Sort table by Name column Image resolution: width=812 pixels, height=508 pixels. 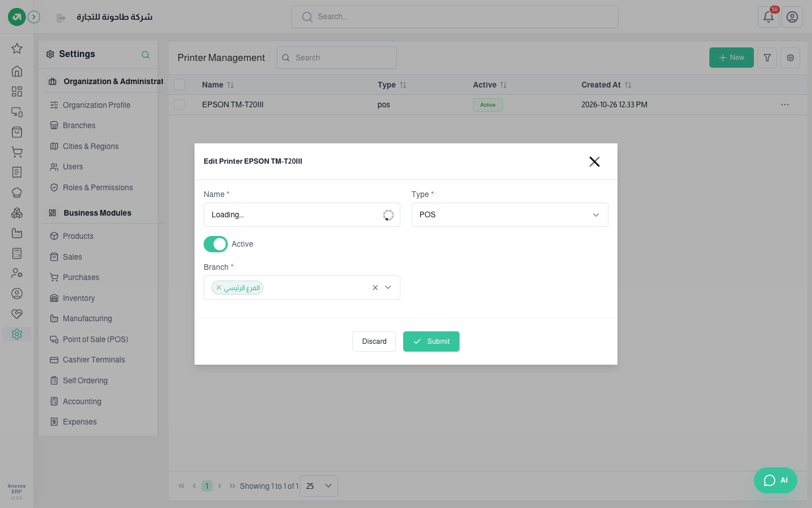218,85
